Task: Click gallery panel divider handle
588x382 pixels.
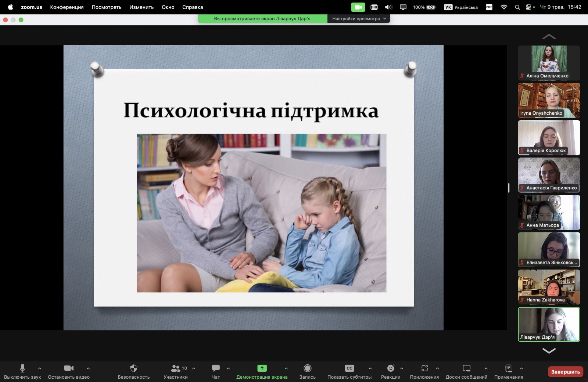Action: coord(509,188)
